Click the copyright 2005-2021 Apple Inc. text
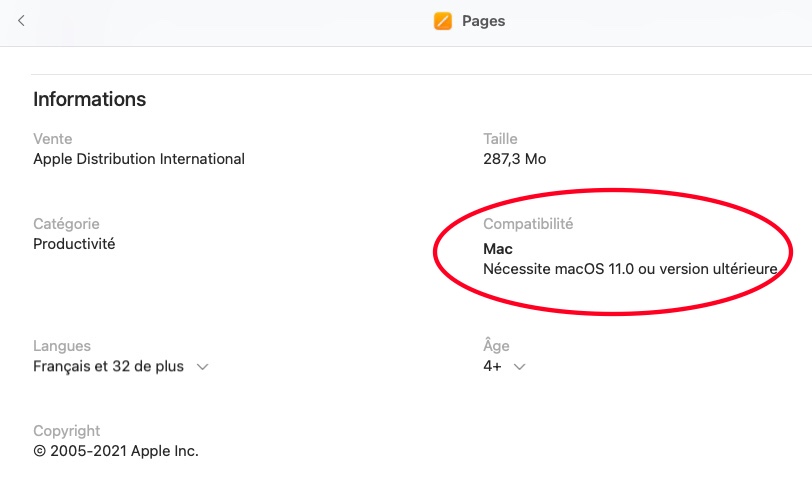Screen dimensions: 812x480 116,451
